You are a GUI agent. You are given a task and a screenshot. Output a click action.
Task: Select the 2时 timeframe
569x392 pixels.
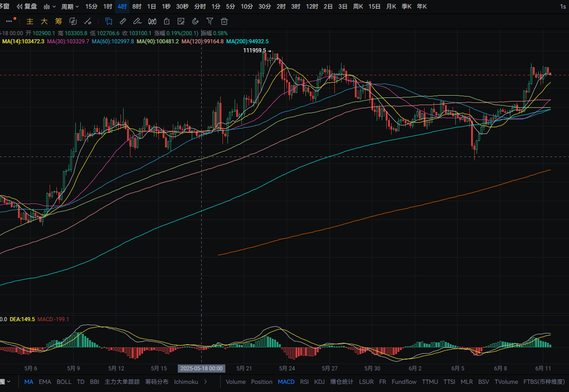point(281,6)
